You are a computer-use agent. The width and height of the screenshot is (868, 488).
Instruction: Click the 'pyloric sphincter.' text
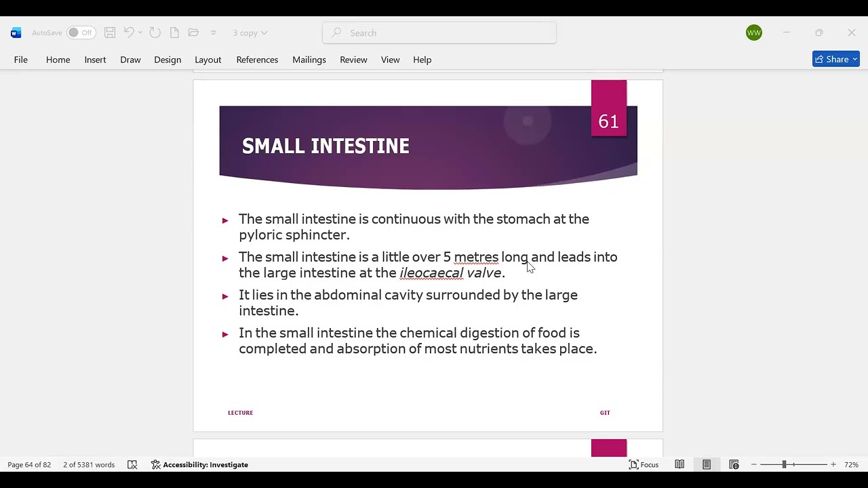(x=294, y=235)
